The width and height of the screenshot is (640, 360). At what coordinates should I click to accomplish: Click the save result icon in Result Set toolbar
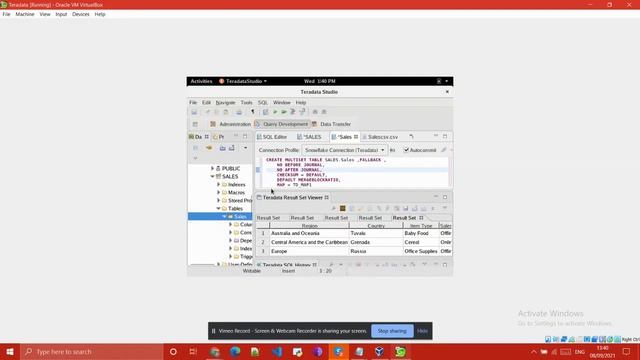405,209
